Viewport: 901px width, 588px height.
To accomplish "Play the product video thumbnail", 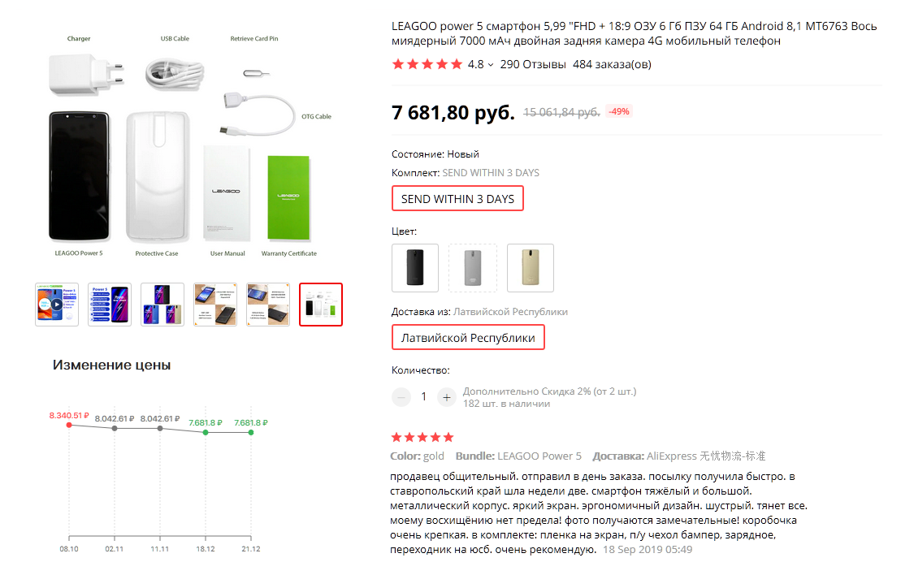I will click(57, 305).
